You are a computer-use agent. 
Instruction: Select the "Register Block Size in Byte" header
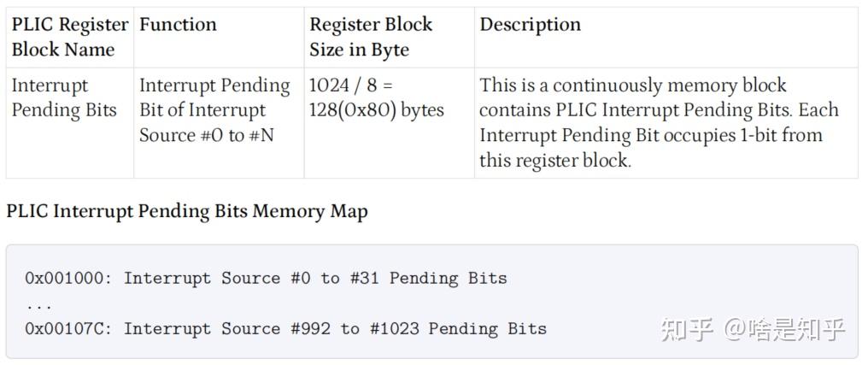point(371,37)
